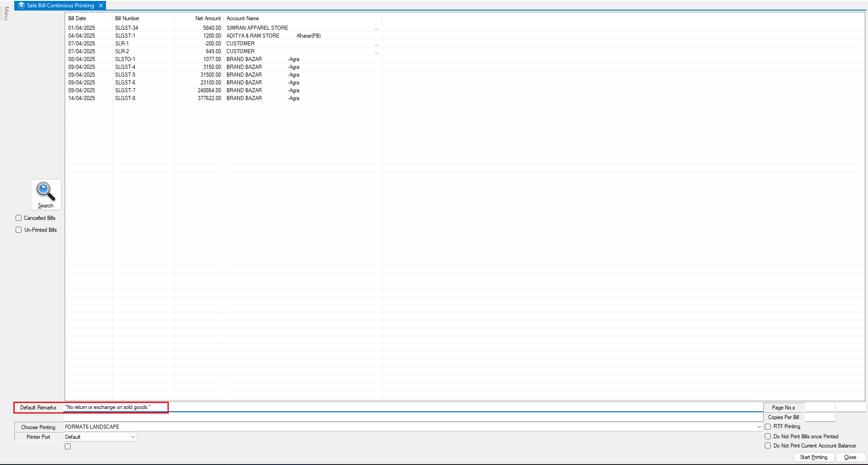Expand the Choose Printing format dropdown

click(759, 427)
